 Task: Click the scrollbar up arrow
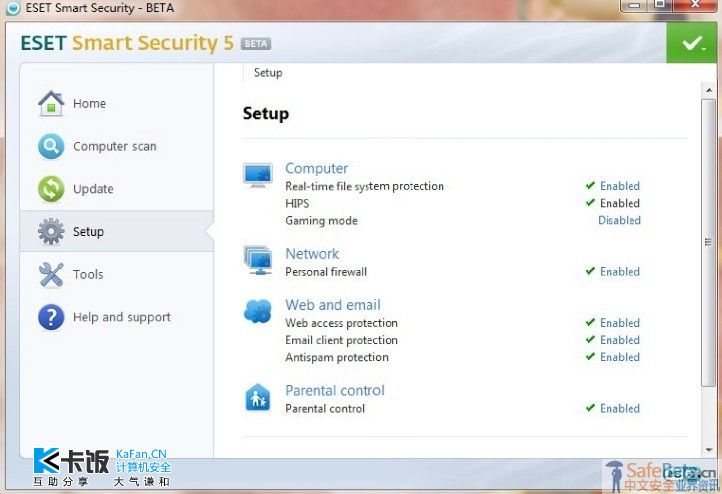(x=709, y=90)
